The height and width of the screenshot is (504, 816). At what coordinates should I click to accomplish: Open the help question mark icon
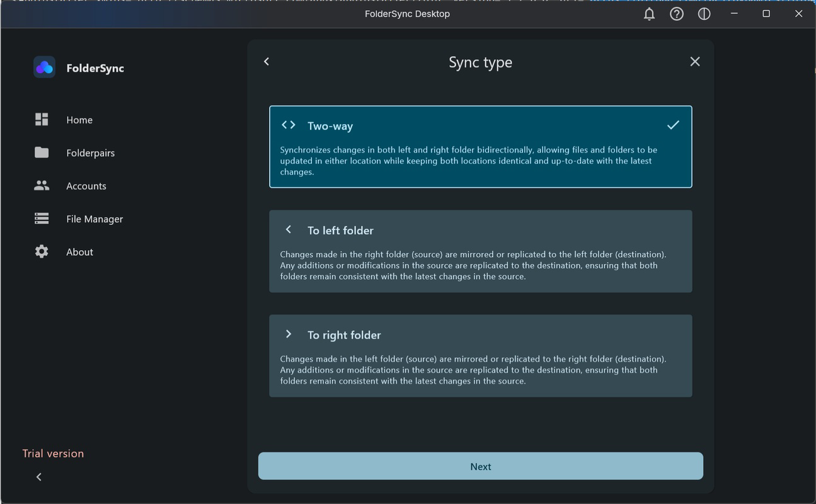click(x=677, y=14)
